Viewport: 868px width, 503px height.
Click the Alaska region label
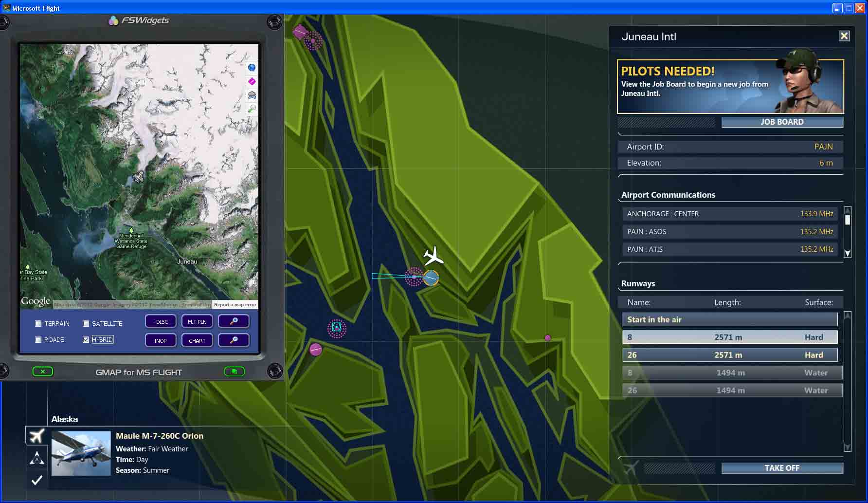(65, 419)
